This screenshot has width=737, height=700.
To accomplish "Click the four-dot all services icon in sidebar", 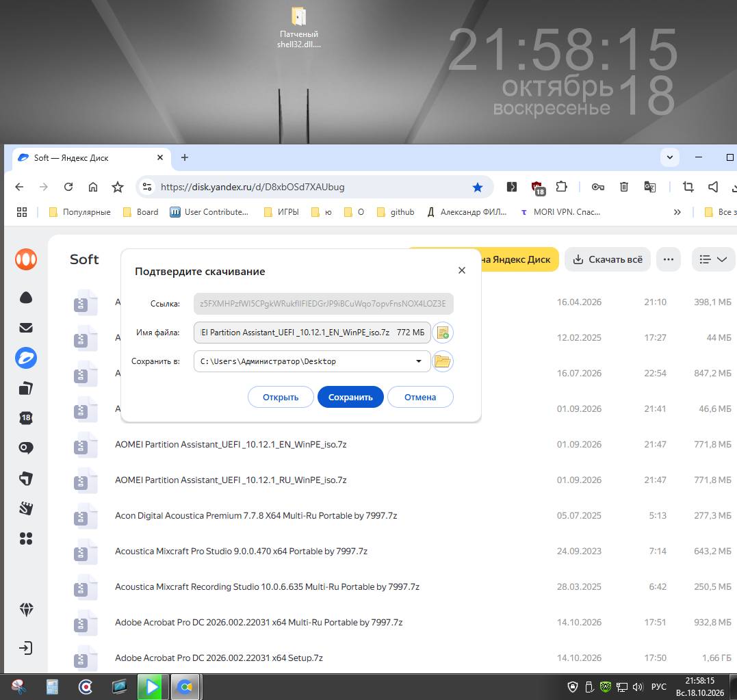I will click(26, 539).
